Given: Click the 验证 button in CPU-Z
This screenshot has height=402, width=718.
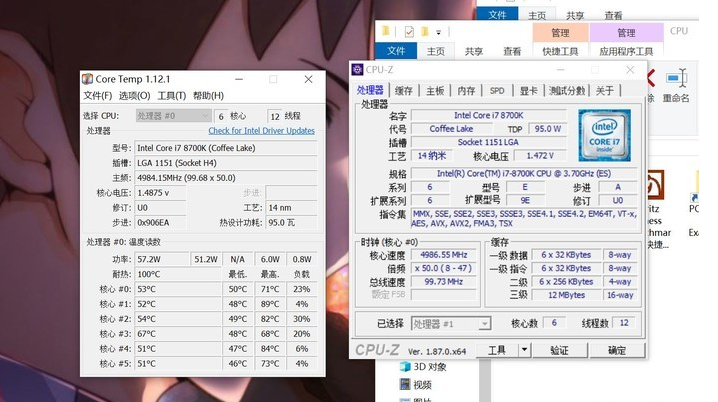Looking at the screenshot, I should click(559, 351).
